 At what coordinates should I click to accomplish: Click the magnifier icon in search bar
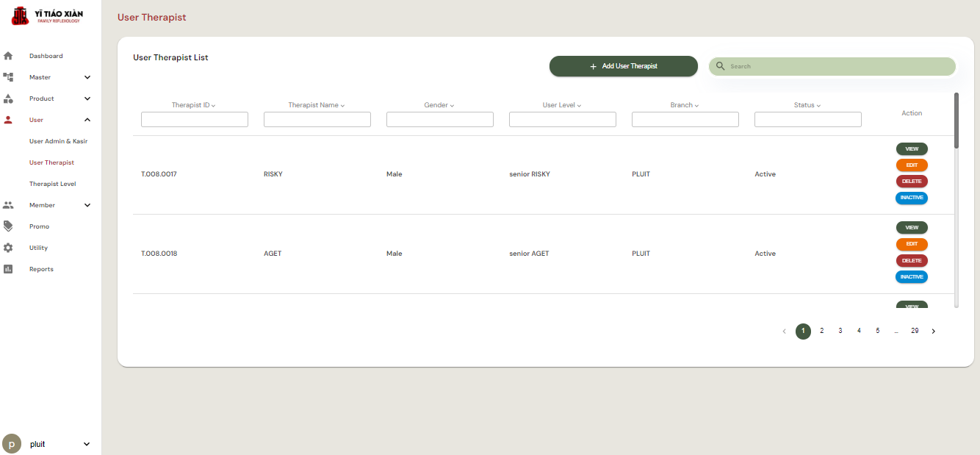point(721,66)
